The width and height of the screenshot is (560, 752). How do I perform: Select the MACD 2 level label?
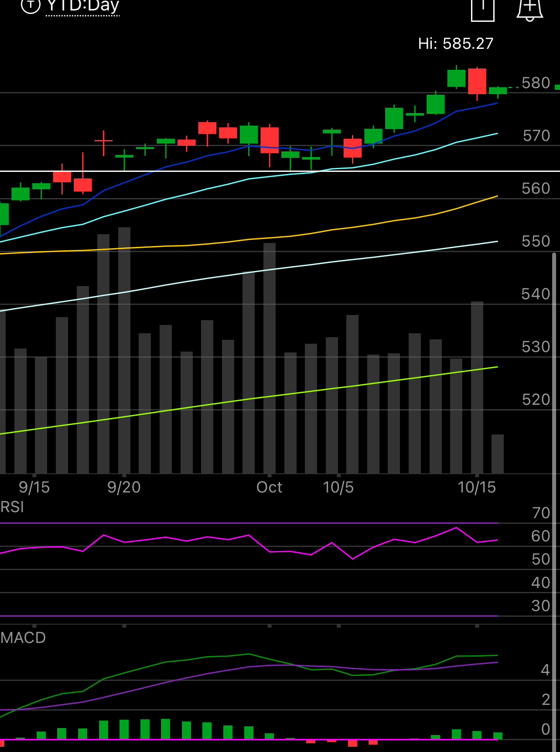[x=546, y=700]
